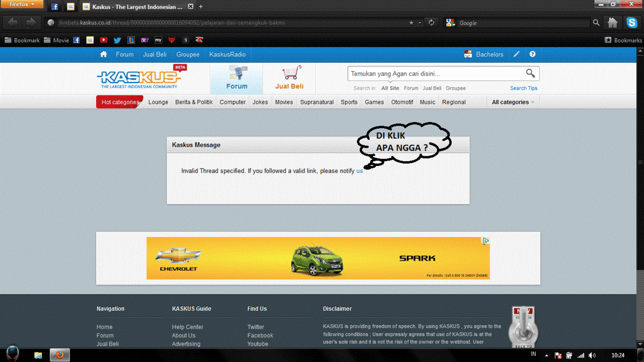
Task: Open Groupee in the blue top bar
Action: pyautogui.click(x=188, y=54)
